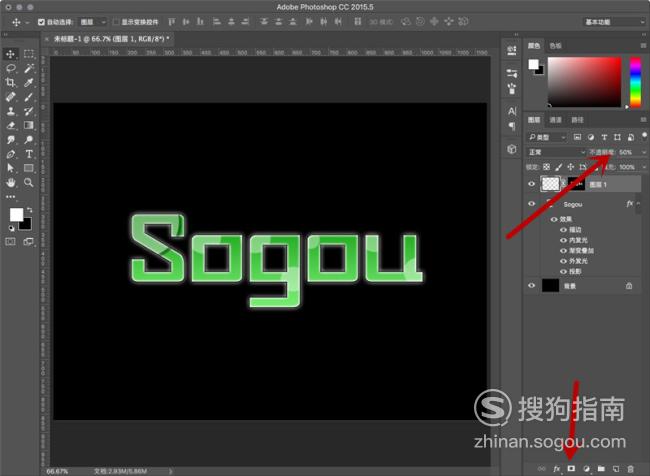Create a new group folder icon
The height and width of the screenshot is (476, 650).
[x=601, y=469]
